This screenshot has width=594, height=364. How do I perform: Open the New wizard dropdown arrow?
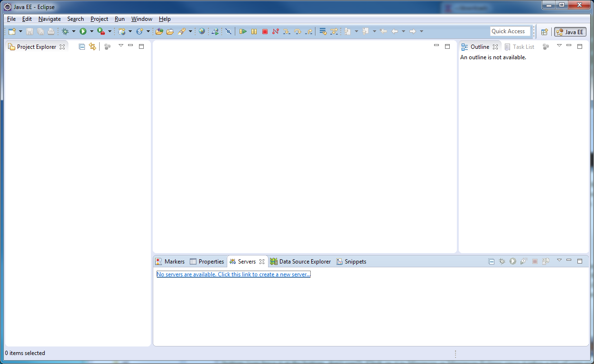[x=20, y=31]
